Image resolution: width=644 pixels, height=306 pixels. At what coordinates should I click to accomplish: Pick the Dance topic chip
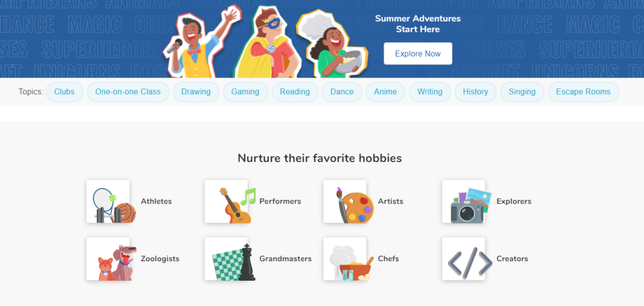click(342, 92)
